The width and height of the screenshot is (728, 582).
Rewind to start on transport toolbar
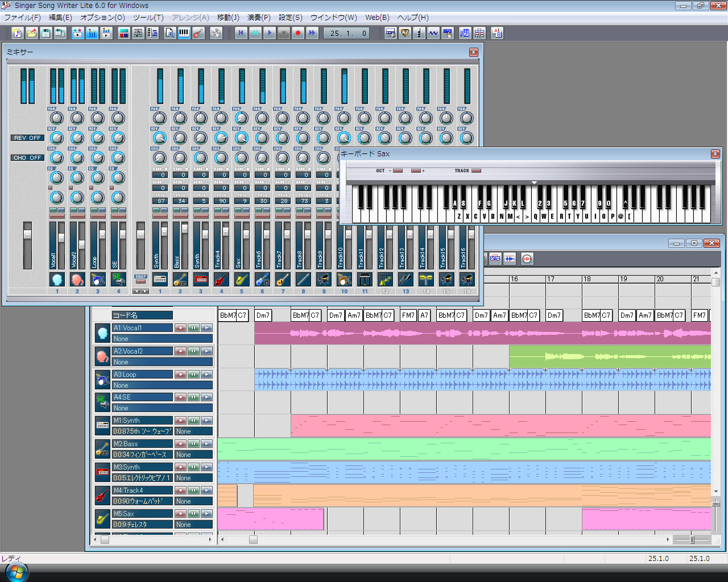[x=241, y=33]
